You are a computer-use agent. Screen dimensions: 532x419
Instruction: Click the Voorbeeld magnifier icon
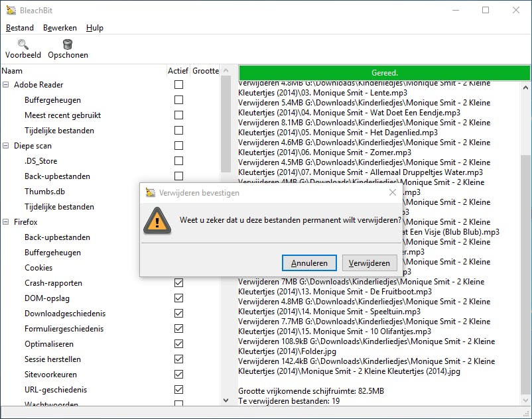pos(23,44)
